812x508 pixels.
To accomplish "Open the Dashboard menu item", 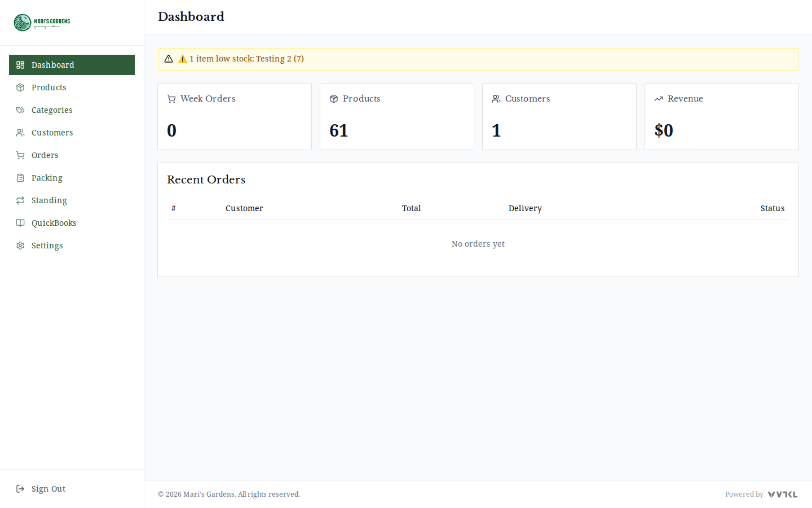I will [72, 65].
